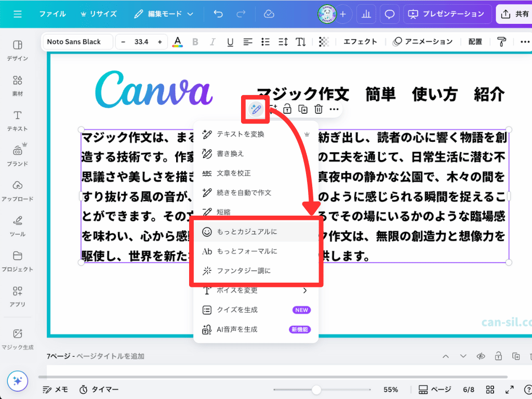Image resolution: width=532 pixels, height=399 pixels.
Task: Toggle text alignment button
Action: coord(248,42)
